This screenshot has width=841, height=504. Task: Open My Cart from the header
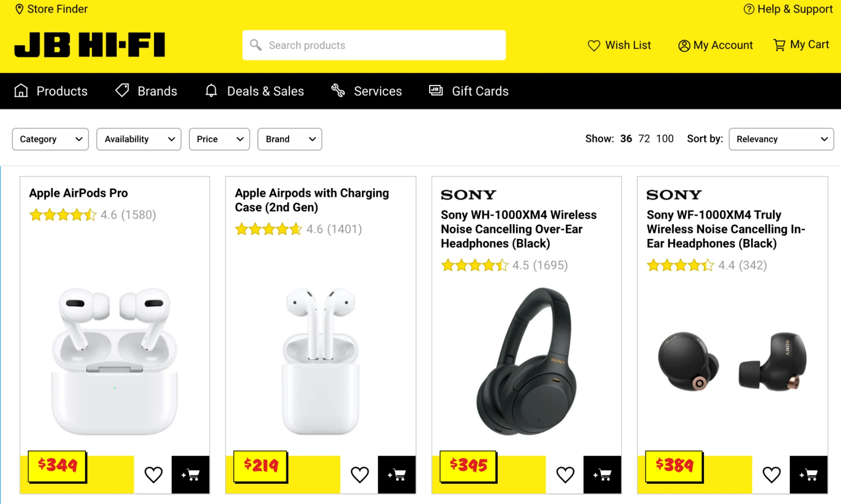[801, 45]
